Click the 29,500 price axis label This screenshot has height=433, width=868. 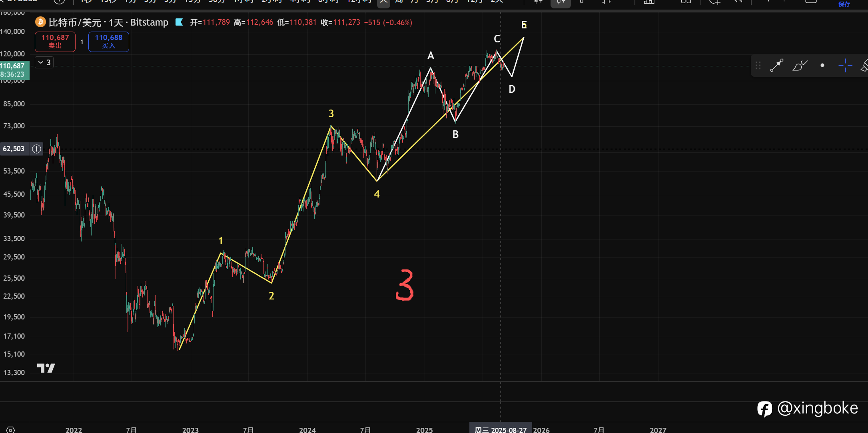[14, 257]
